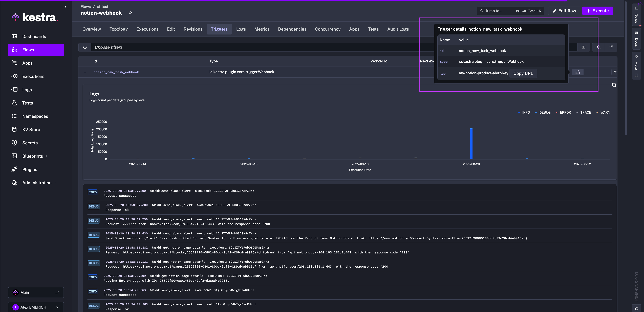Copy logs with the copy icon
This screenshot has height=312, width=644.
click(614, 85)
